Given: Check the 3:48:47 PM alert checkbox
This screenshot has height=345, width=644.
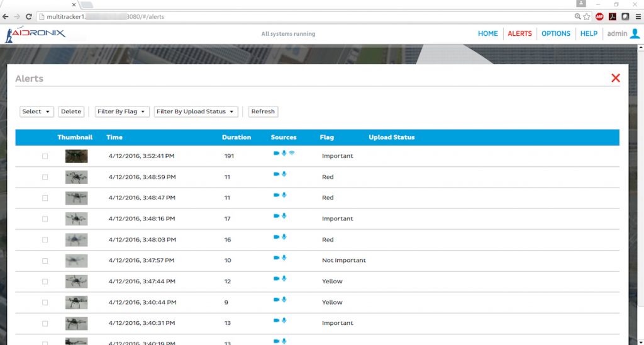Looking at the screenshot, I should click(45, 198).
